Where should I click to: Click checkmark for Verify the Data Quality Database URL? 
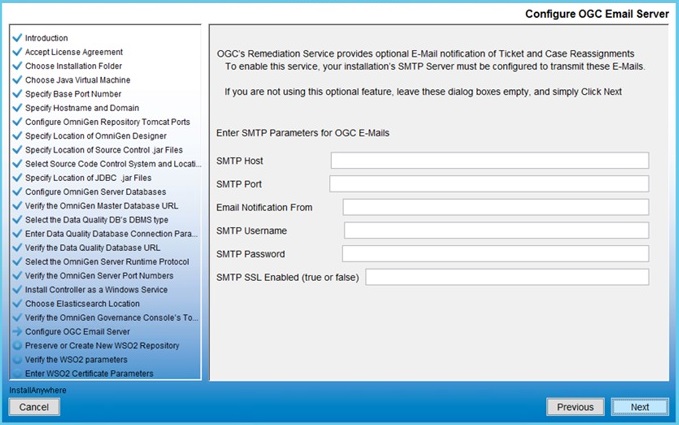[x=17, y=247]
